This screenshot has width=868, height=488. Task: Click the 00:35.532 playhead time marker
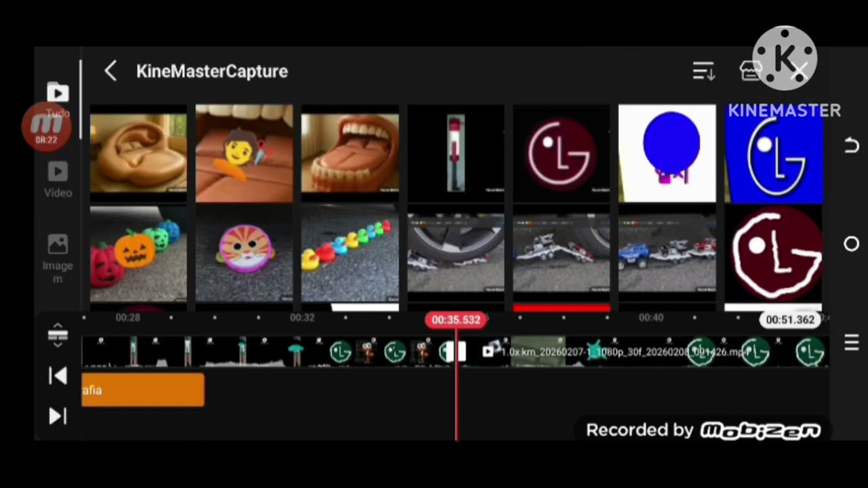[456, 319]
